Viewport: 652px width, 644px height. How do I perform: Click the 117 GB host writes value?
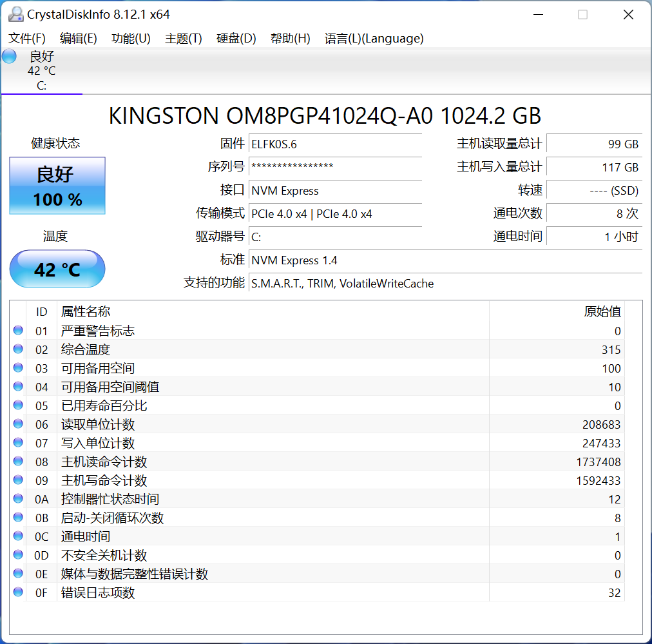point(594,167)
